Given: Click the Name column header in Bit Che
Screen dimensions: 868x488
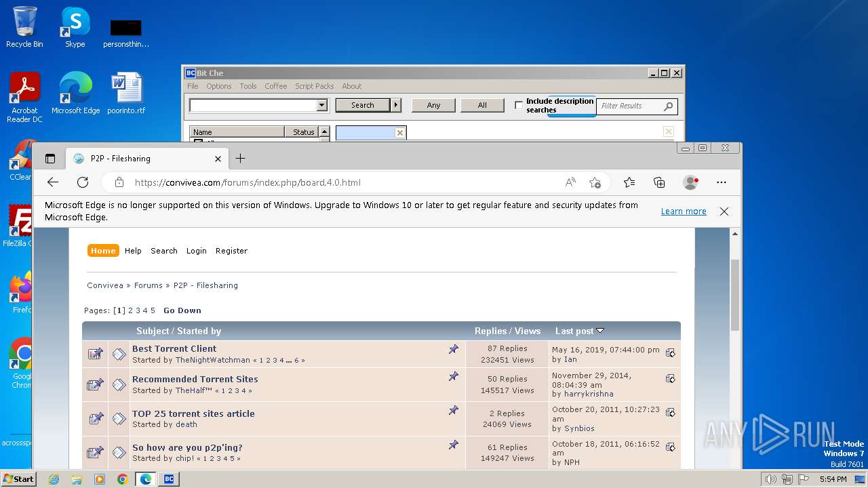Looking at the screenshot, I should coord(237,132).
